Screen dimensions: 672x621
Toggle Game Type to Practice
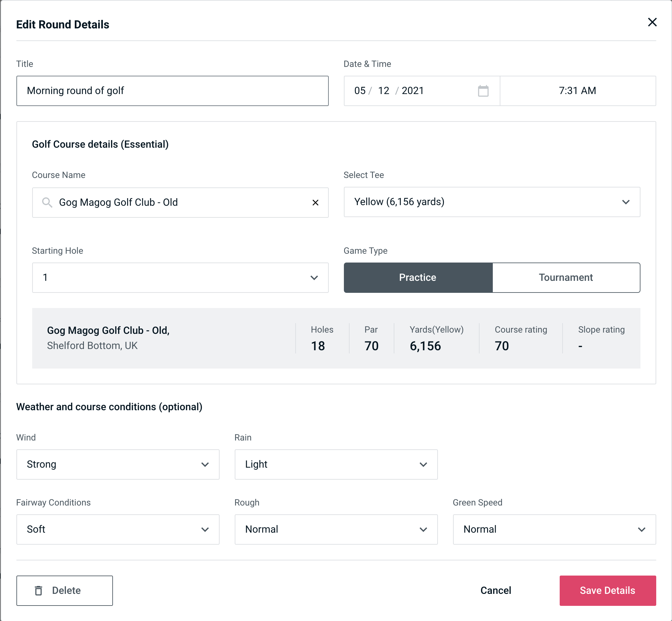[417, 277]
